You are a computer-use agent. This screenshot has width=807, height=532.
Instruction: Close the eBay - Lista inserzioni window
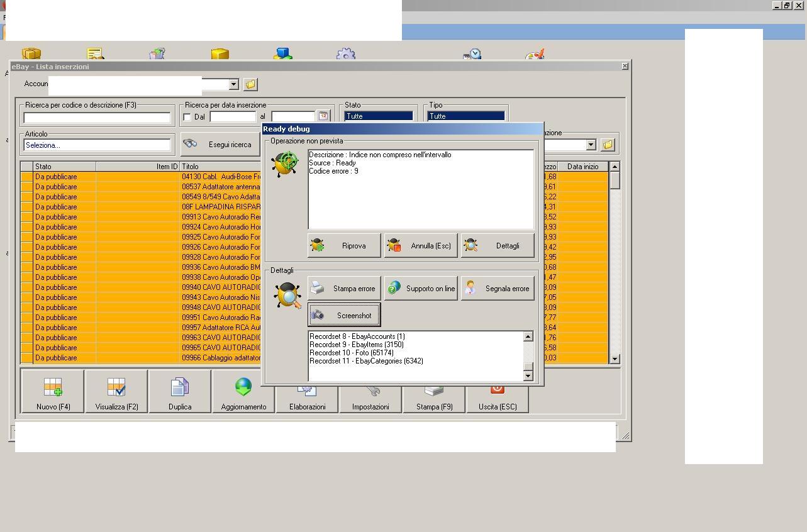[625, 66]
